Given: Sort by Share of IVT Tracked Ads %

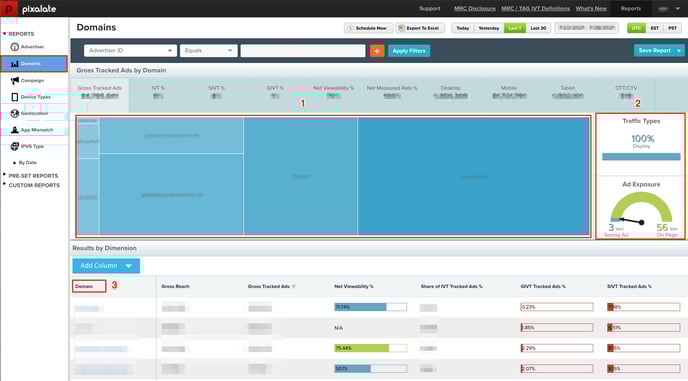Looking at the screenshot, I should [452, 287].
